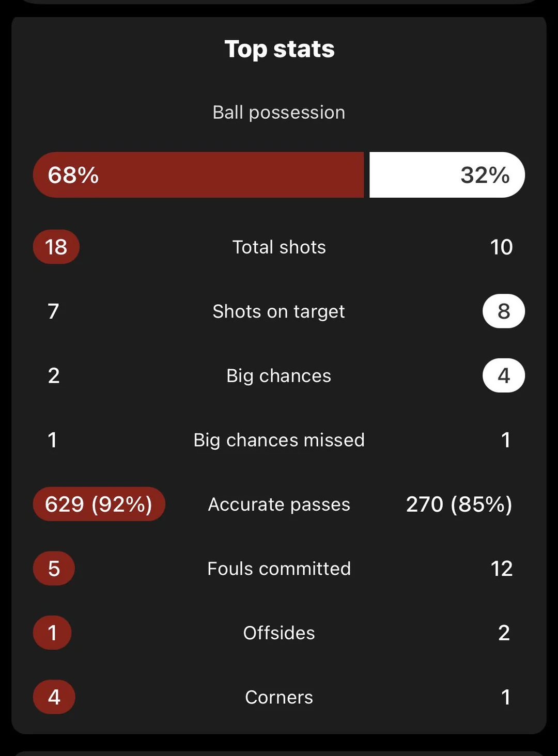This screenshot has width=558, height=756.
Task: Tap the Total shots label
Action: pos(279,247)
